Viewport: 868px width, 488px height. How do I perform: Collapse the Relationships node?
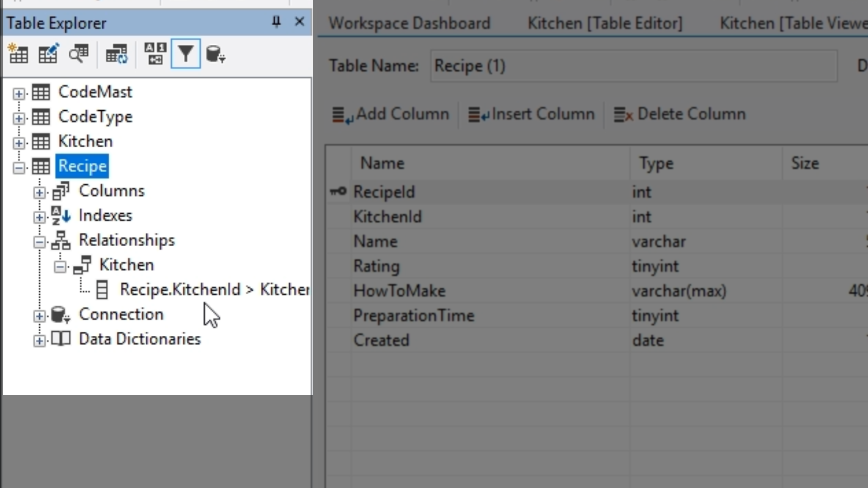pyautogui.click(x=39, y=242)
